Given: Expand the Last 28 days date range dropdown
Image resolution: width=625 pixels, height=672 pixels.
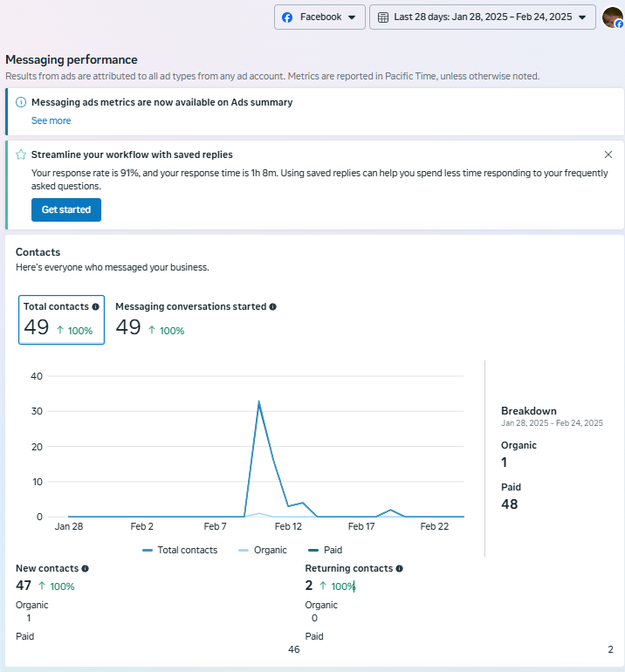Looking at the screenshot, I should pos(483,17).
